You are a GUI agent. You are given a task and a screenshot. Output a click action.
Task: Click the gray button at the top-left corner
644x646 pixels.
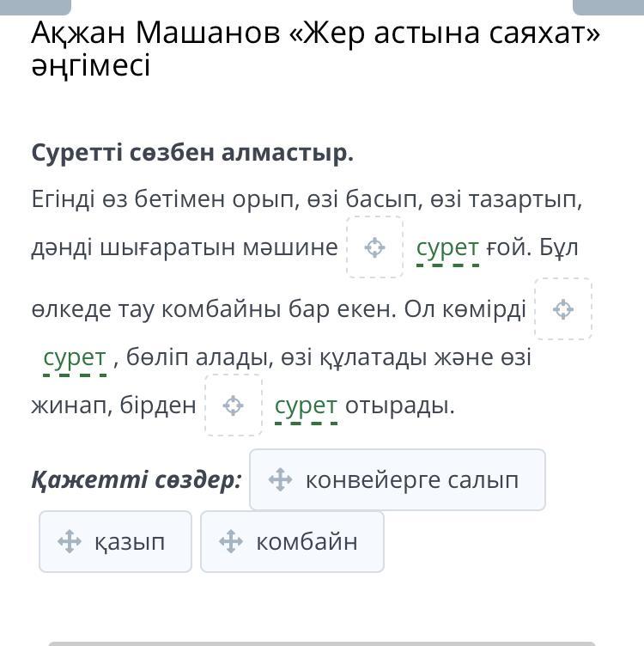[35, 7]
